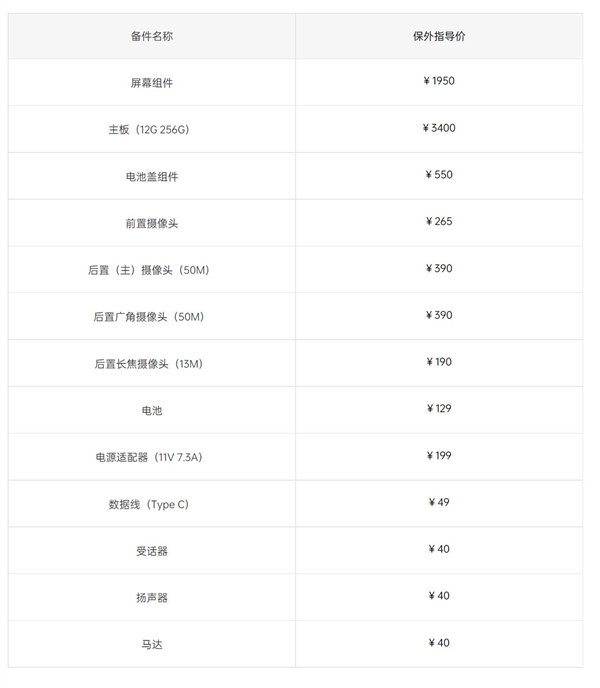Image resolution: width=600 pixels, height=688 pixels.
Task: Click the ¥3400 price
Action: point(439,128)
